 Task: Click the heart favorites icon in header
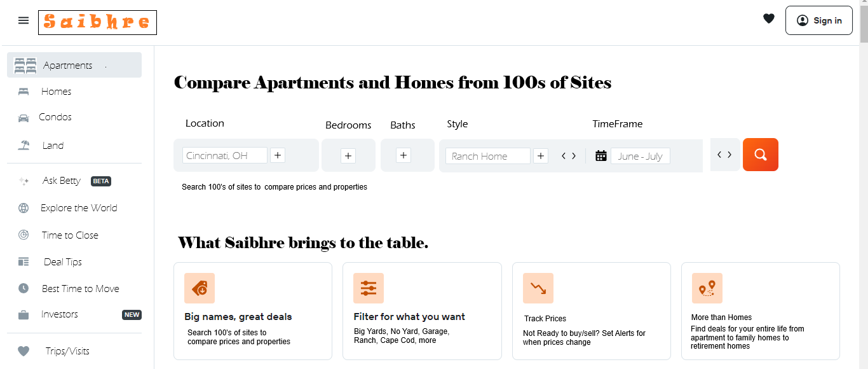[769, 19]
